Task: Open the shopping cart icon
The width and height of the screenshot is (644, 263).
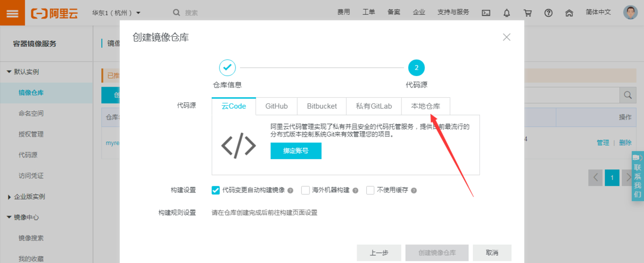Action: 528,13
